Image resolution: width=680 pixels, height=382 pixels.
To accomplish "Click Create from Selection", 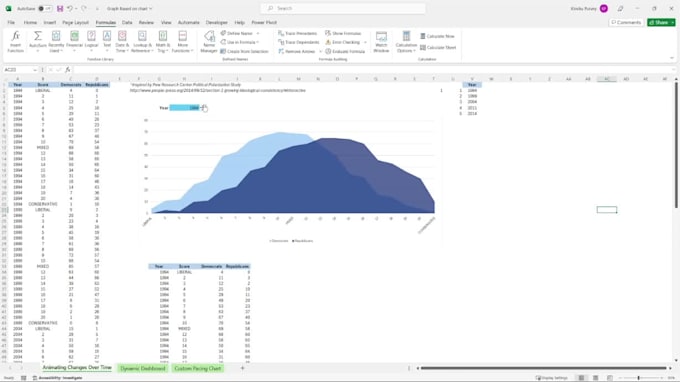I will click(x=244, y=52).
